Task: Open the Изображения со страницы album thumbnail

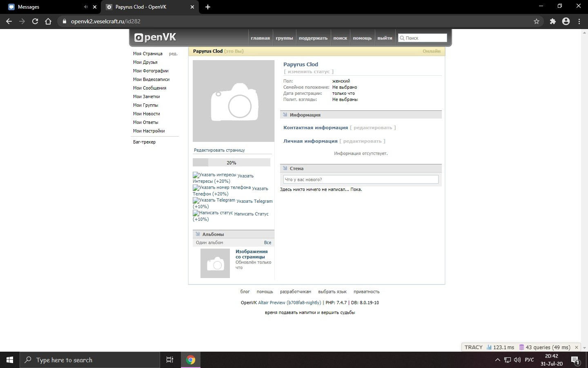Action: [x=215, y=263]
